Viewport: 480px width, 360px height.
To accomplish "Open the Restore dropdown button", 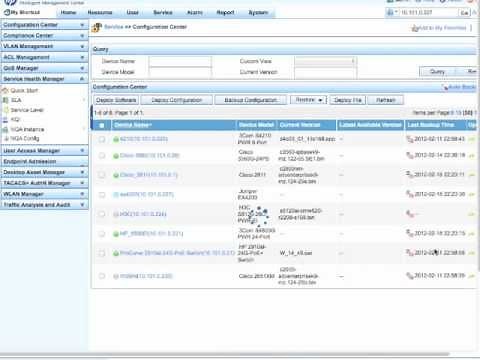I will point(309,100).
